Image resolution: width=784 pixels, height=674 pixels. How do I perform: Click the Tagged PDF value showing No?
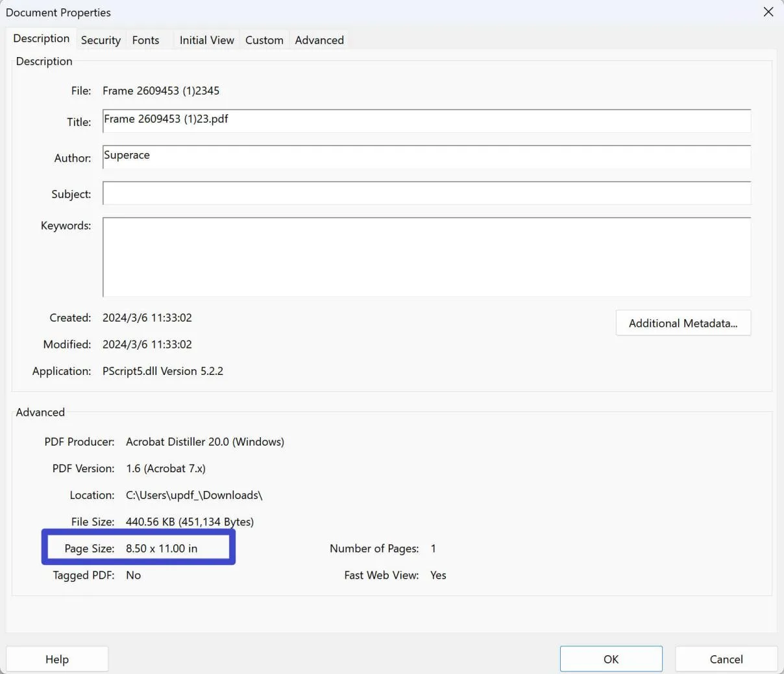(133, 575)
